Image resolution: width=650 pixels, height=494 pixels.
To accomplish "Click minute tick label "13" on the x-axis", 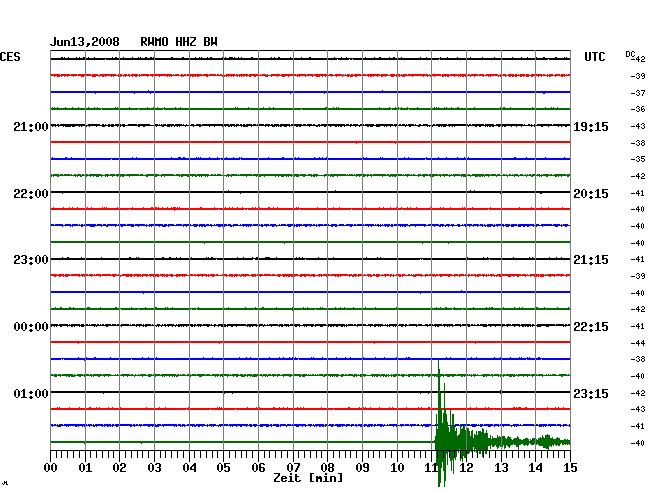I will 501,467.
